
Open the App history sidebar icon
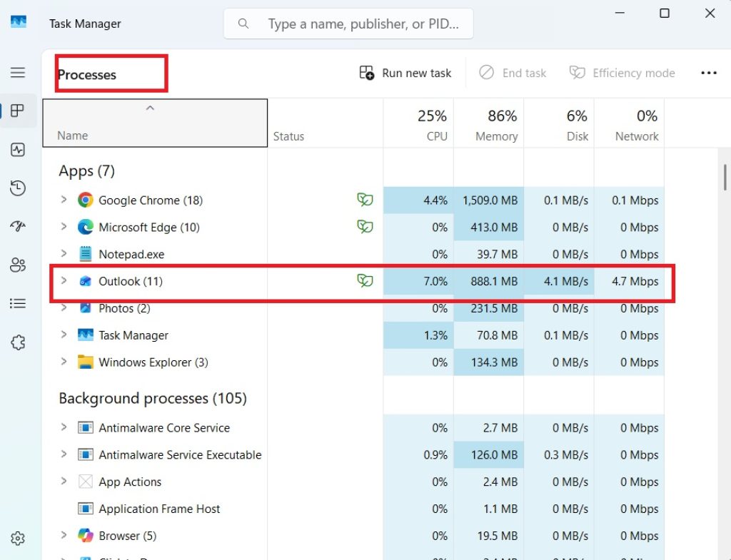click(18, 188)
